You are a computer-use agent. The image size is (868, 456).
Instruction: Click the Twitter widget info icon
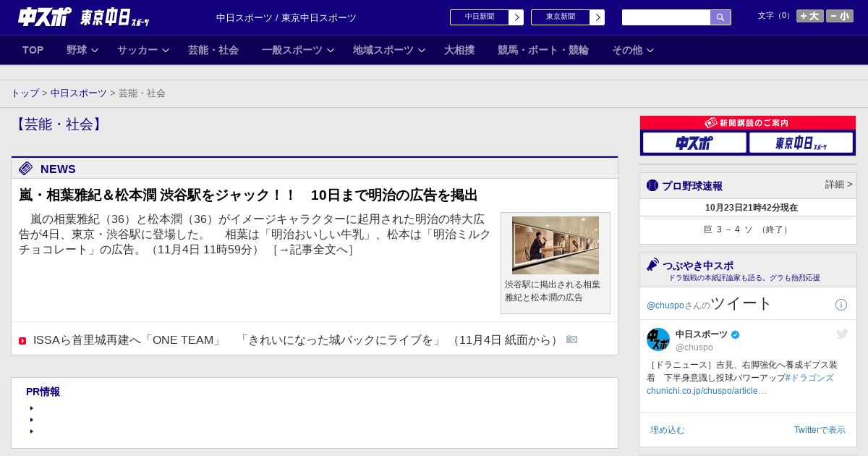coord(841,305)
